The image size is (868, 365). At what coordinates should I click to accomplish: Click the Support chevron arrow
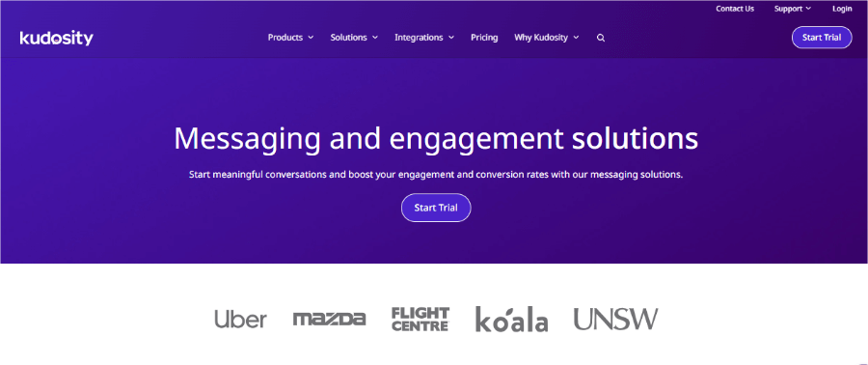[x=808, y=9]
